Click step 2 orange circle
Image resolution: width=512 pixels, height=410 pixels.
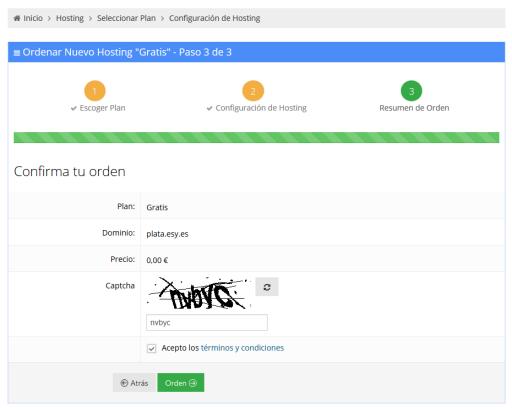(x=253, y=91)
